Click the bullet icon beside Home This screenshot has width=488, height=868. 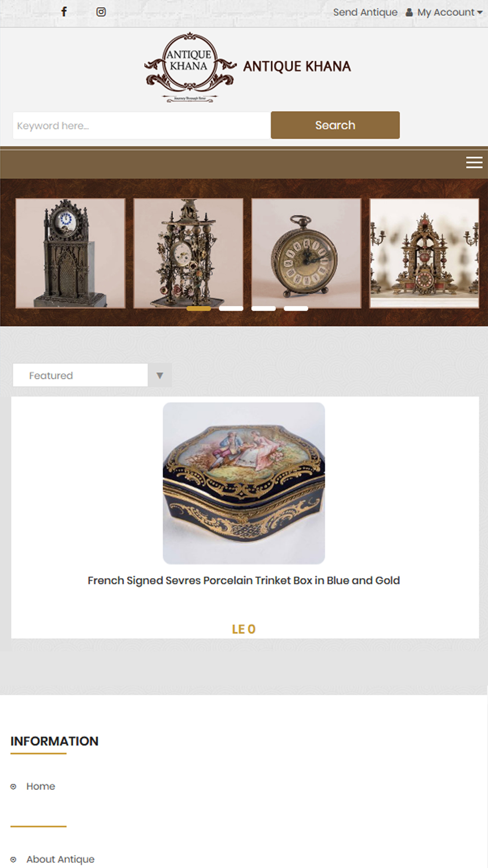[x=13, y=786]
